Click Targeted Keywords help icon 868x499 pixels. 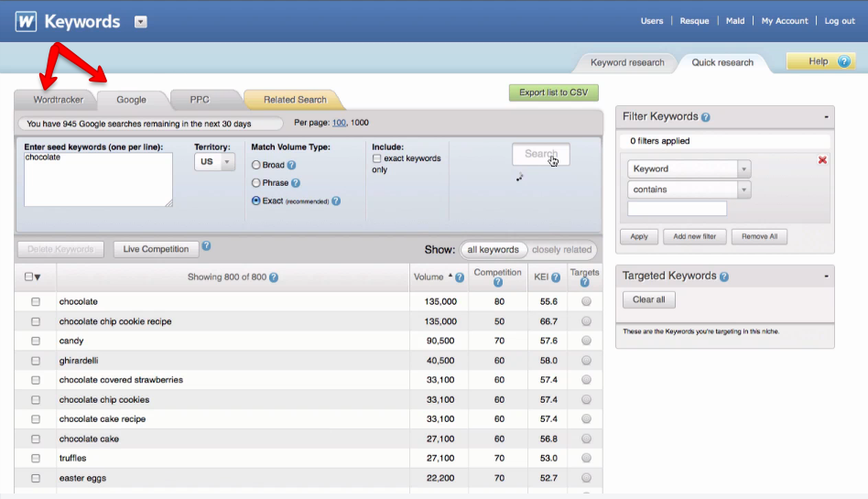724,277
